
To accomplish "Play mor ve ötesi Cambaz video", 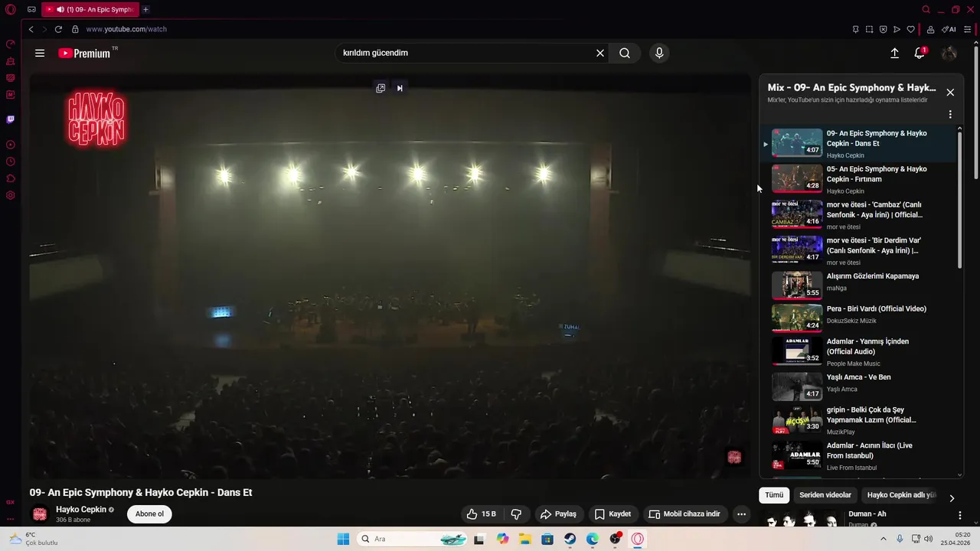I will click(857, 215).
